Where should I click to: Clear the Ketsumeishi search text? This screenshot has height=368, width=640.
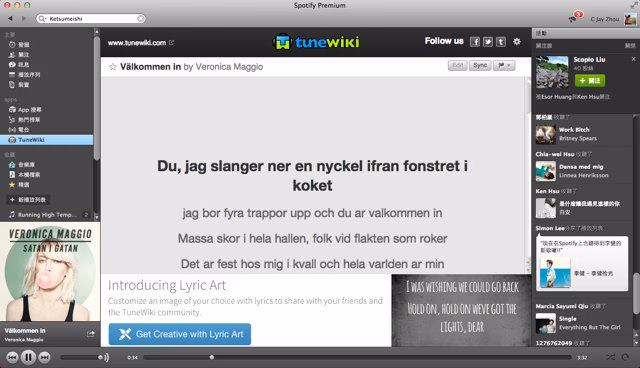pos(140,18)
